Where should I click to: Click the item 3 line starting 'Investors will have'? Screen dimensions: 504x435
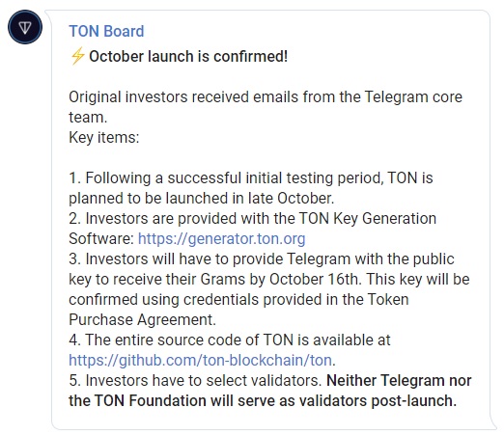point(262,259)
